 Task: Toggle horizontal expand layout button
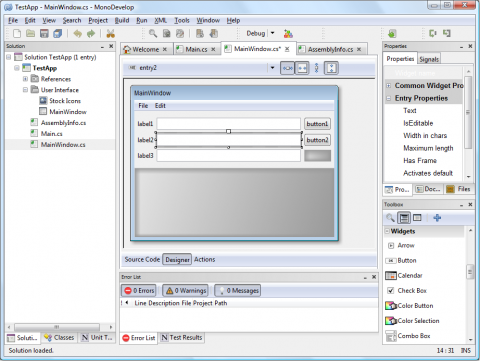pos(287,68)
